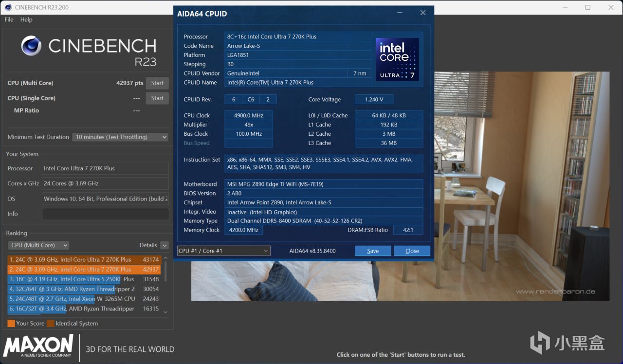Open the CPU #1 / Core #1 selector
The height and width of the screenshot is (364, 623).
coord(223,251)
